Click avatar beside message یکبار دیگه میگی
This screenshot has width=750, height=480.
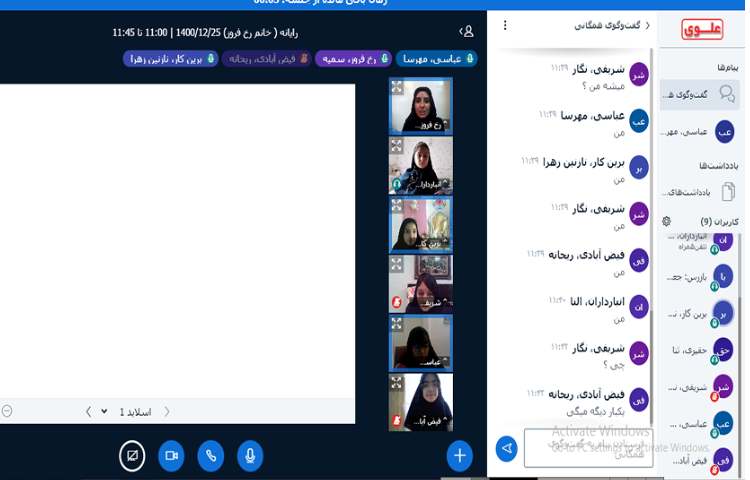click(x=639, y=400)
